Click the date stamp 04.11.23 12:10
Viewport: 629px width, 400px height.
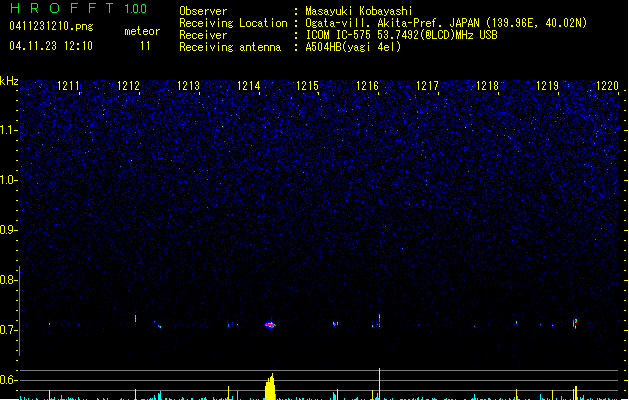click(x=51, y=46)
